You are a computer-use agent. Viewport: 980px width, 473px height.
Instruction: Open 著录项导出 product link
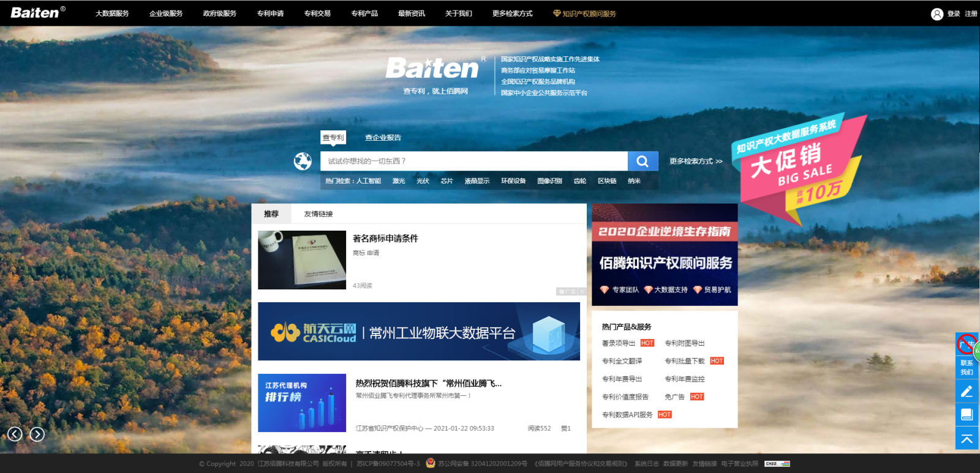pyautogui.click(x=619, y=343)
